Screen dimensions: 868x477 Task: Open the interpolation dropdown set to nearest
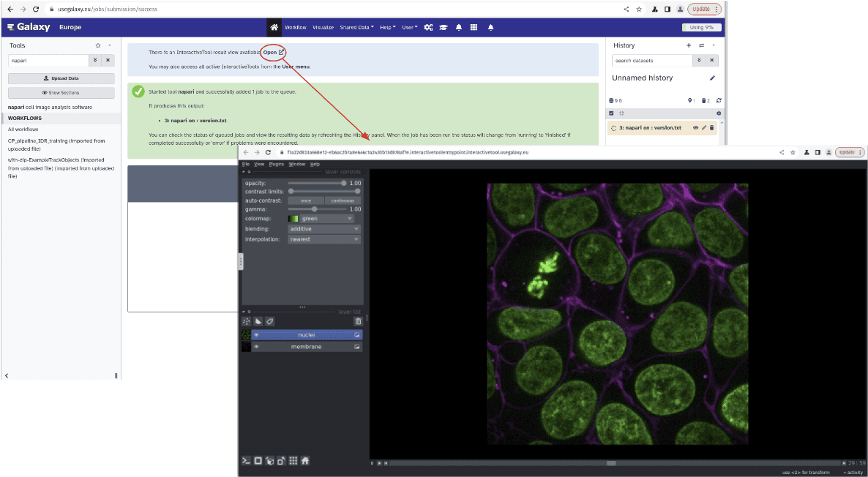click(323, 239)
